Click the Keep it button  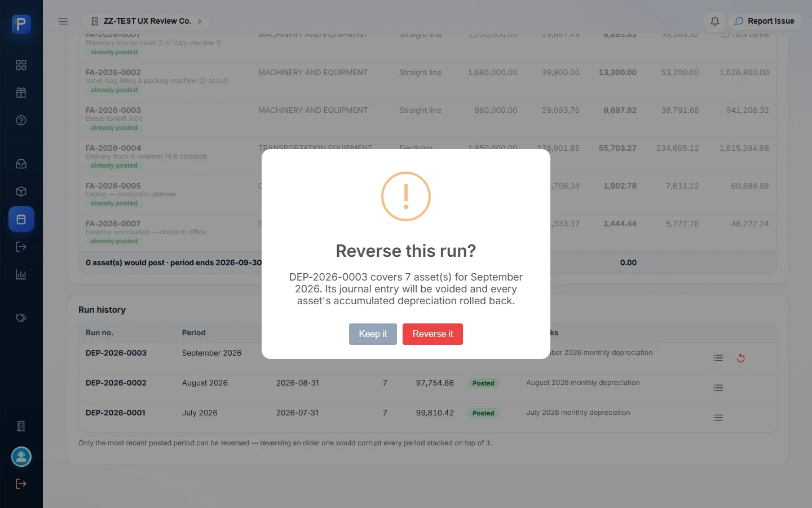[373, 334]
